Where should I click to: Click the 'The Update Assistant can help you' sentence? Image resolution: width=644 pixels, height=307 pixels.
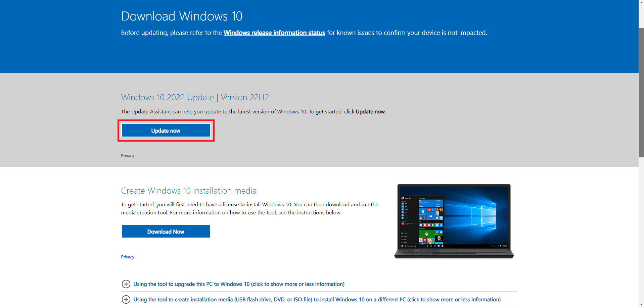pos(254,112)
